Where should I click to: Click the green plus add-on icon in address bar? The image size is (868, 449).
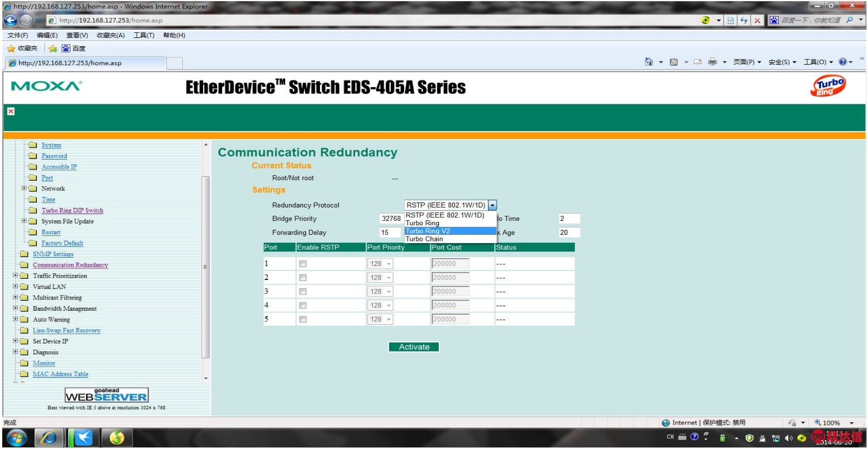click(x=706, y=20)
